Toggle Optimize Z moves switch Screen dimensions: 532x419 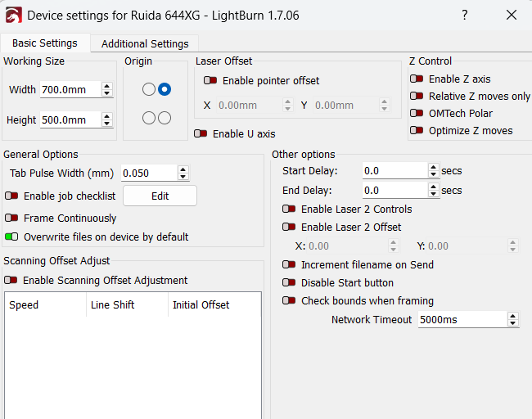coord(417,130)
